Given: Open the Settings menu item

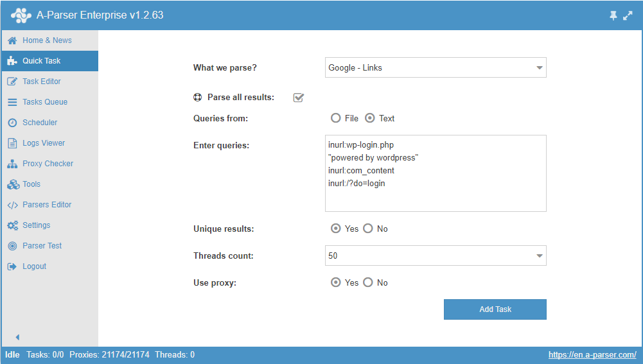Looking at the screenshot, I should coord(49,225).
